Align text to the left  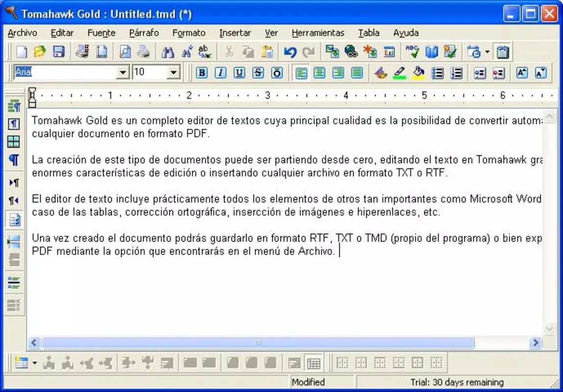[x=301, y=73]
